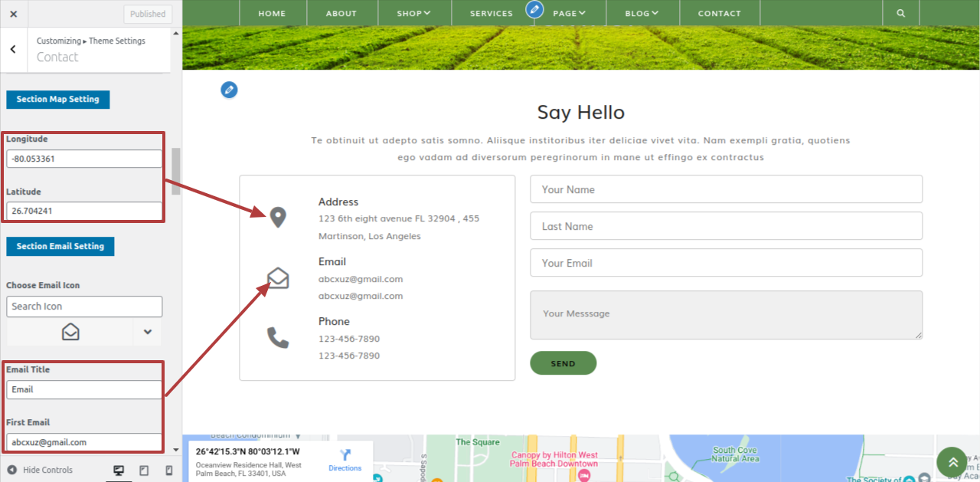This screenshot has width=980, height=482.
Task: Click the Your Name form field
Action: (726, 189)
